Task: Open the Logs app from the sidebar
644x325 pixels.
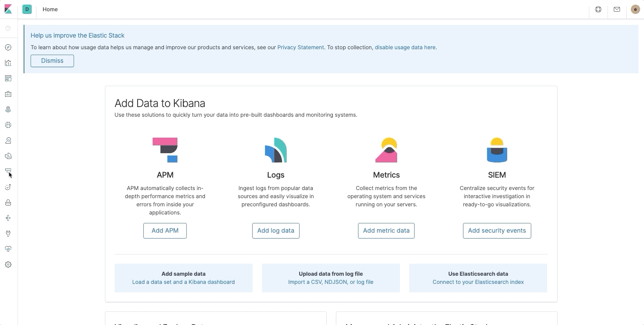Action: pyautogui.click(x=8, y=156)
